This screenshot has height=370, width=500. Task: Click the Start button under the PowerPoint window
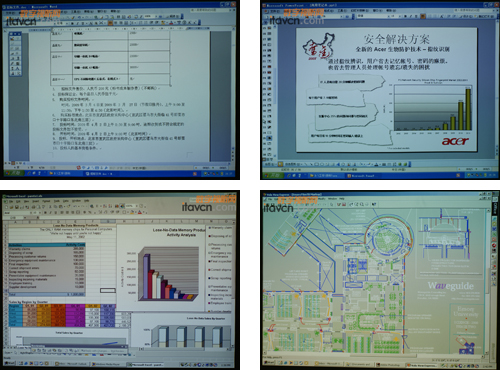coord(272,175)
